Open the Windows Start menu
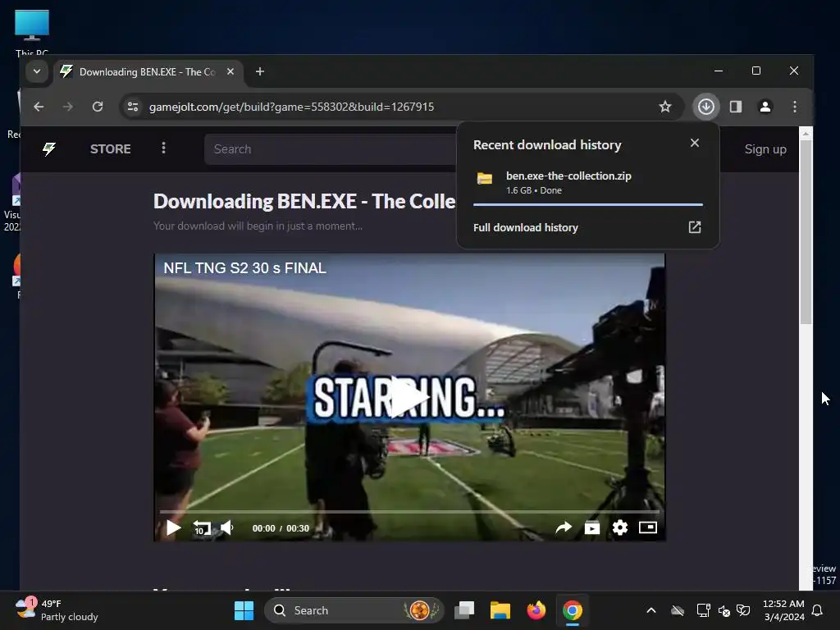Screen dimensions: 840x630 pos(244,610)
